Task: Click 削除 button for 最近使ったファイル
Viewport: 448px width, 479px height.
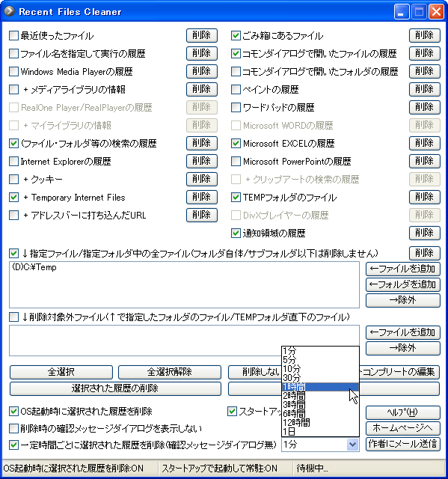Action: (x=202, y=35)
